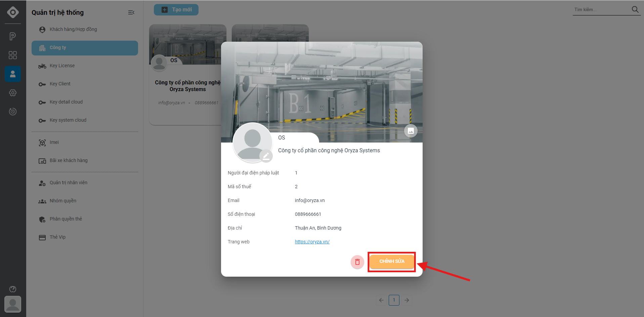Click the phone number 0889666661 in dialog
This screenshot has width=644, height=317.
point(308,214)
